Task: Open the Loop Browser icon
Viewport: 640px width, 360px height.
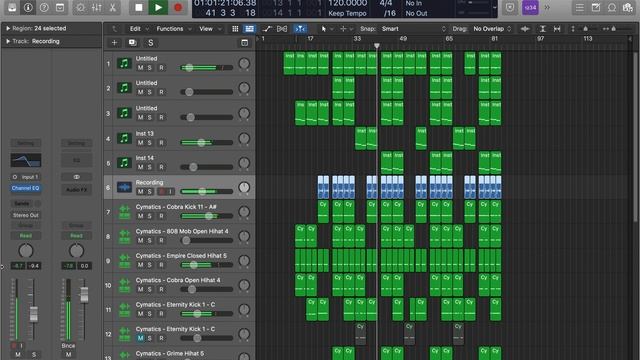Action: click(x=612, y=7)
